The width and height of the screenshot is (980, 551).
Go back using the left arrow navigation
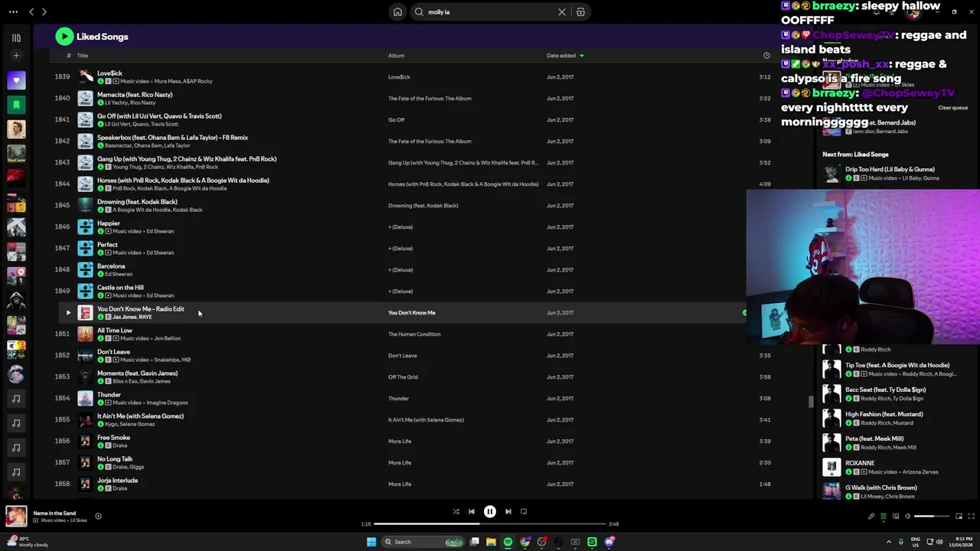coord(31,12)
